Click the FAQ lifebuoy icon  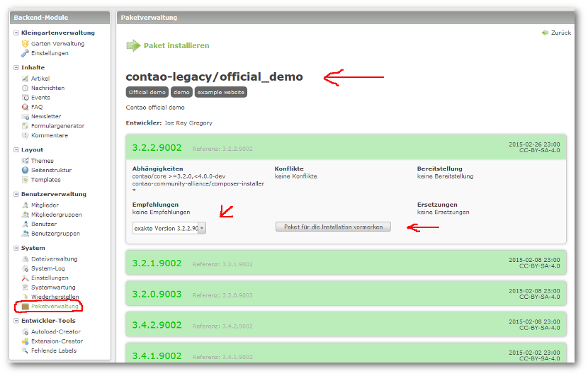pyautogui.click(x=25, y=107)
